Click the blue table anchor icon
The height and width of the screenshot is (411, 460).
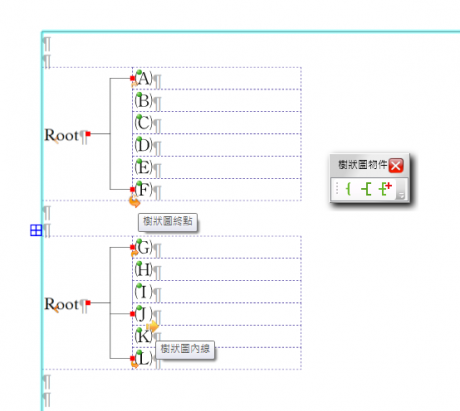tap(36, 230)
